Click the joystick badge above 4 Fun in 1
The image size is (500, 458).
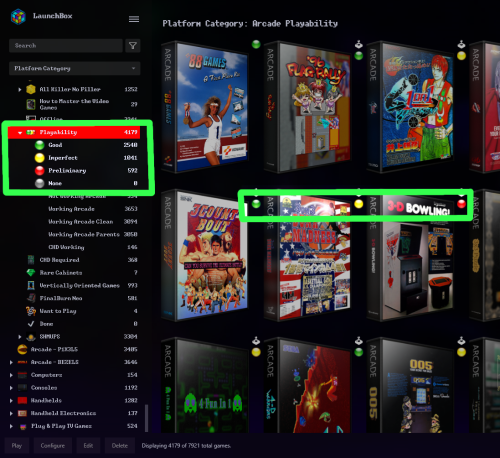[256, 341]
